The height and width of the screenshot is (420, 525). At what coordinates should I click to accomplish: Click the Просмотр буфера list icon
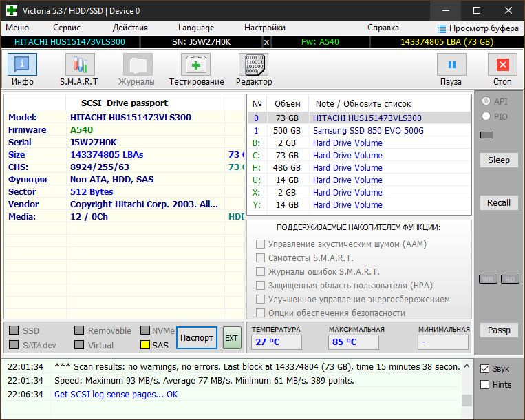442,28
